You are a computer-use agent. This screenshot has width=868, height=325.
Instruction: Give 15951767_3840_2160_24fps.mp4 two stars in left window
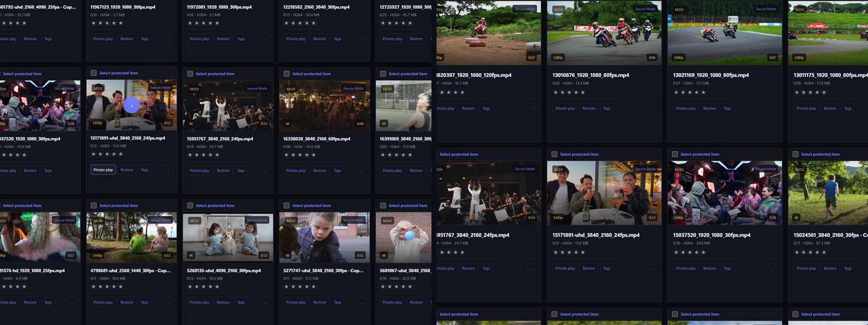[197, 155]
